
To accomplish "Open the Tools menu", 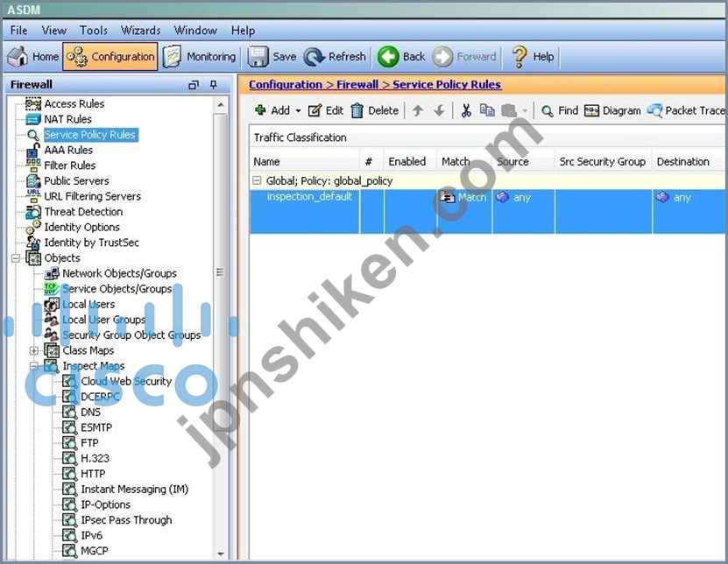I will [94, 31].
